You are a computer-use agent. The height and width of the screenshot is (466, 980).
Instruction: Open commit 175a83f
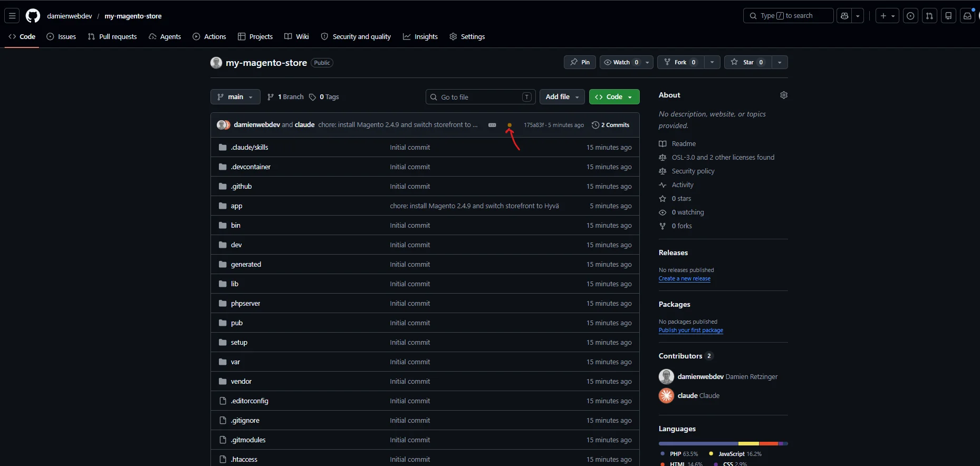(534, 125)
